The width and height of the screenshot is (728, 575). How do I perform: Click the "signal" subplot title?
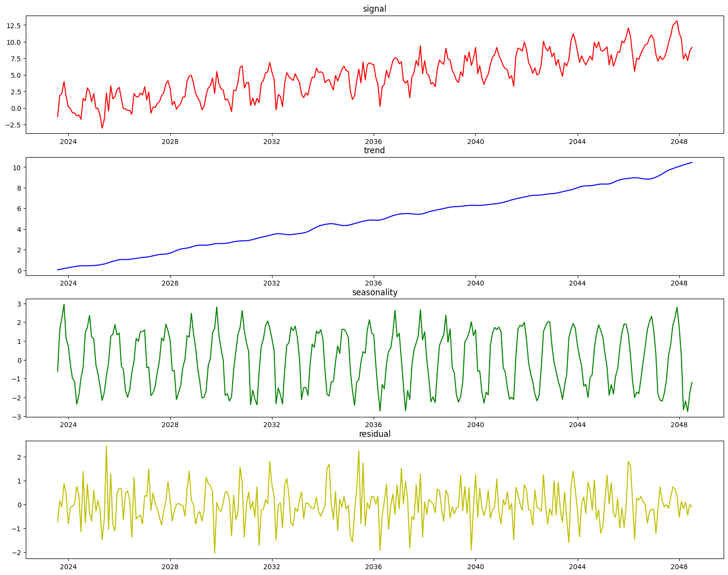pos(374,9)
